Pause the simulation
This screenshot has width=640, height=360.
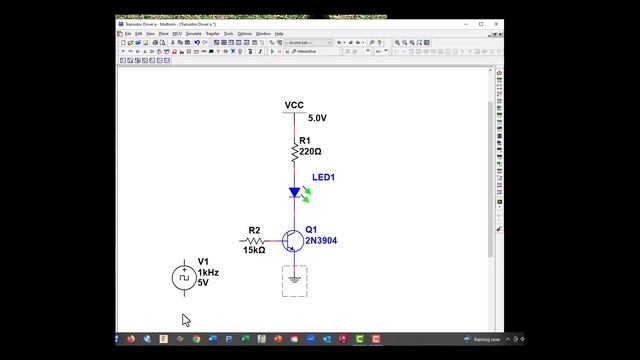[x=280, y=51]
